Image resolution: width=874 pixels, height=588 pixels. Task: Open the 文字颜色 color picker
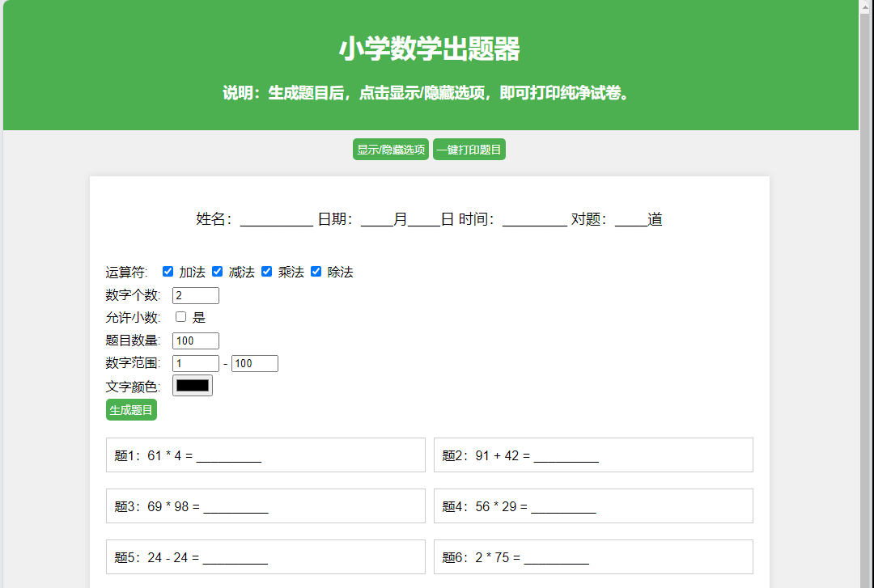(x=193, y=385)
